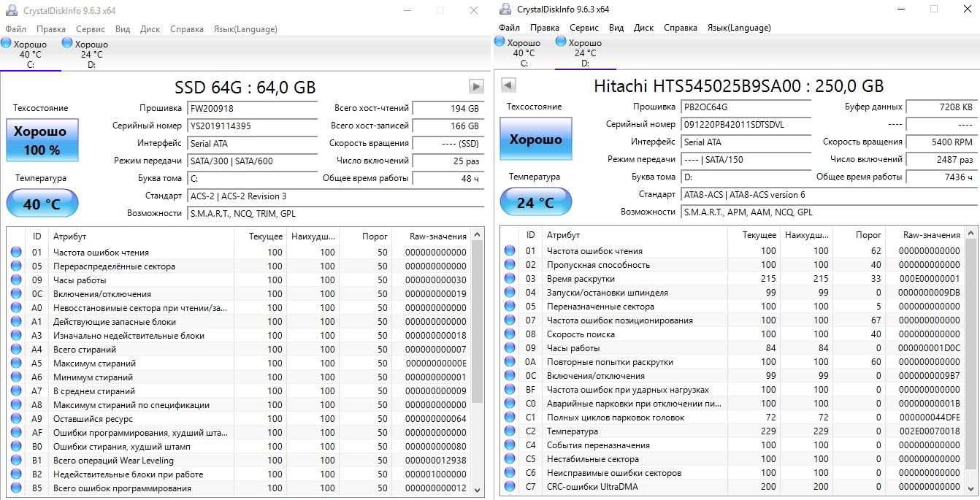This screenshot has height=500, width=980.
Task: Click Всего хост-чтений value 194 GB
Action: tap(448, 108)
